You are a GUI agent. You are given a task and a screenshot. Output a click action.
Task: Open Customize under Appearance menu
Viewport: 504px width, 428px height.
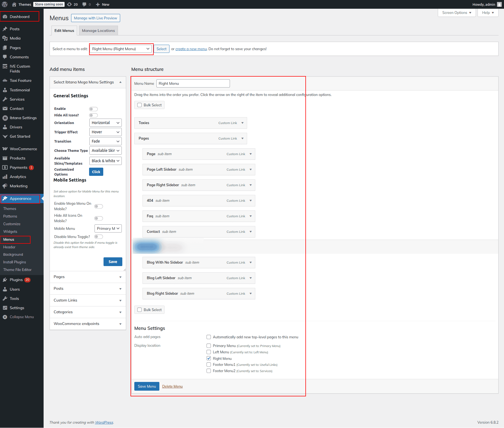(12, 224)
